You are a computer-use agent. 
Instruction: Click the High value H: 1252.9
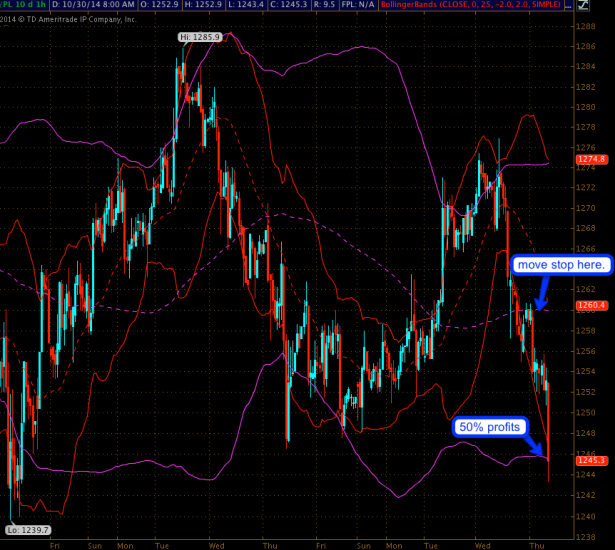coord(213,6)
